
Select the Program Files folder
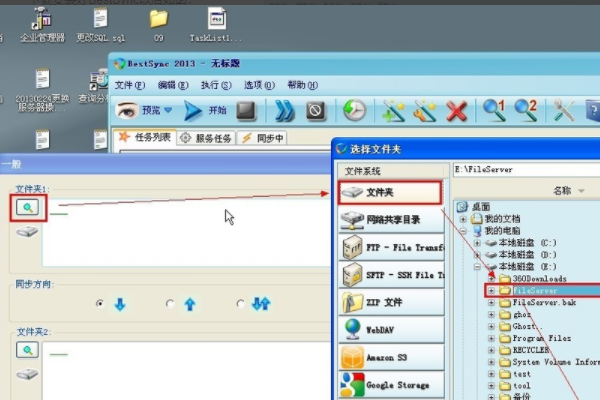tap(541, 338)
